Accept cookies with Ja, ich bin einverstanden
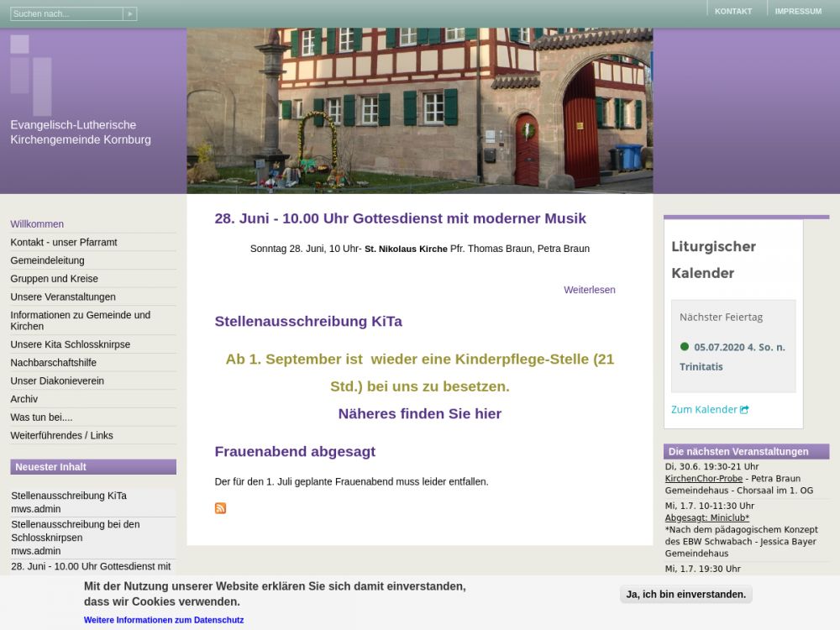 click(x=685, y=595)
